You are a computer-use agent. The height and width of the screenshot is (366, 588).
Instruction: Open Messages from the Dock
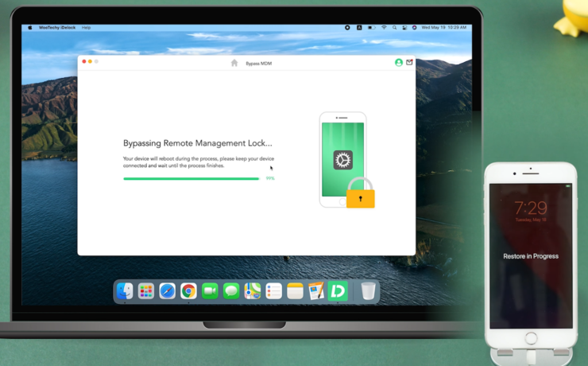(x=231, y=291)
